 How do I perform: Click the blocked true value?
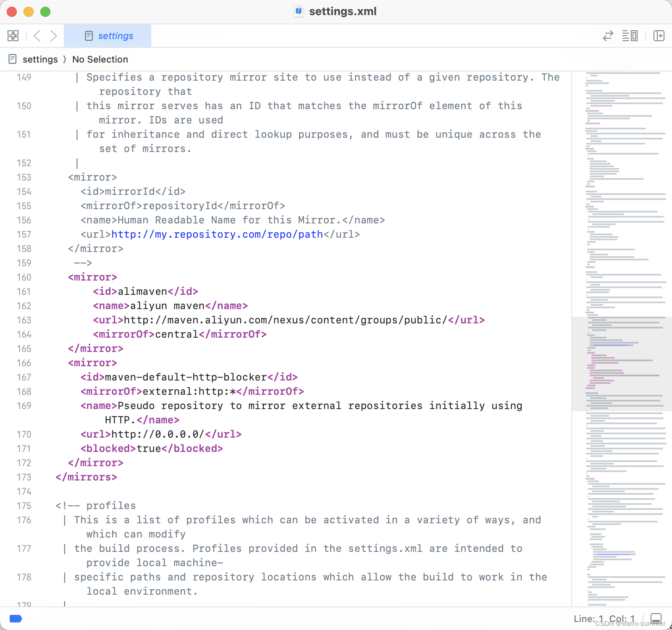click(149, 449)
